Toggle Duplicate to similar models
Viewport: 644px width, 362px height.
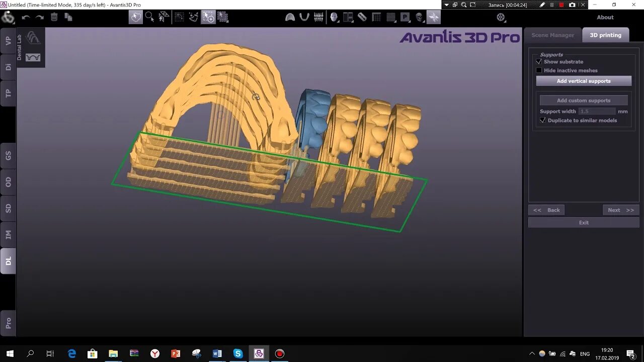coord(542,120)
